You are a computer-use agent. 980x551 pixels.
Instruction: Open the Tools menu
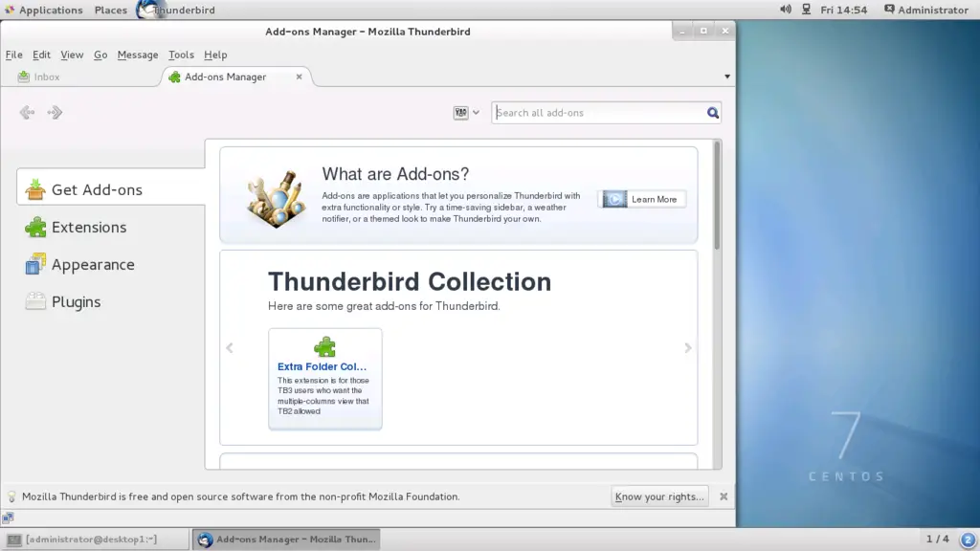(x=181, y=55)
